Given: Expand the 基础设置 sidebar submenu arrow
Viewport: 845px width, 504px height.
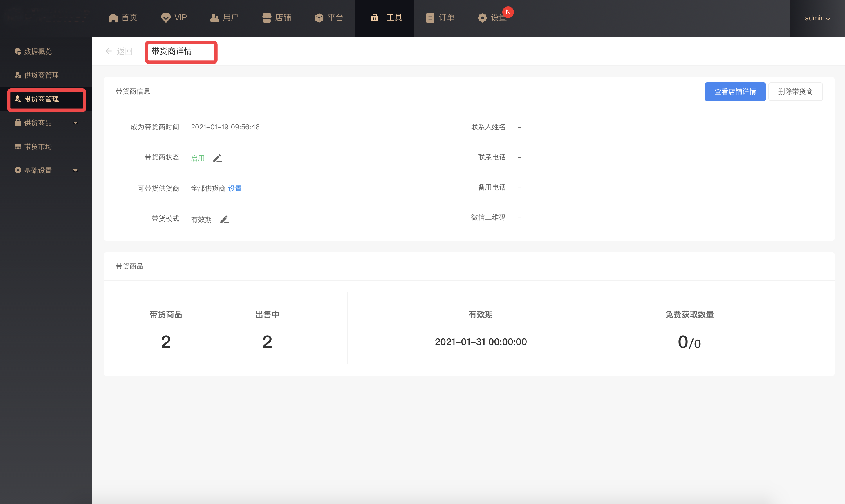Looking at the screenshot, I should (x=75, y=171).
